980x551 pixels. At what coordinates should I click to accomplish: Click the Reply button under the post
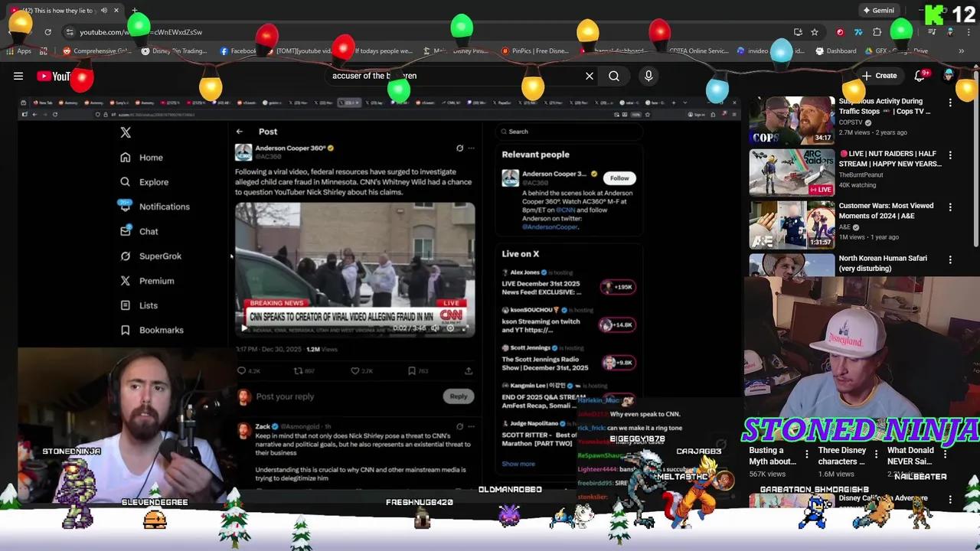tap(459, 396)
